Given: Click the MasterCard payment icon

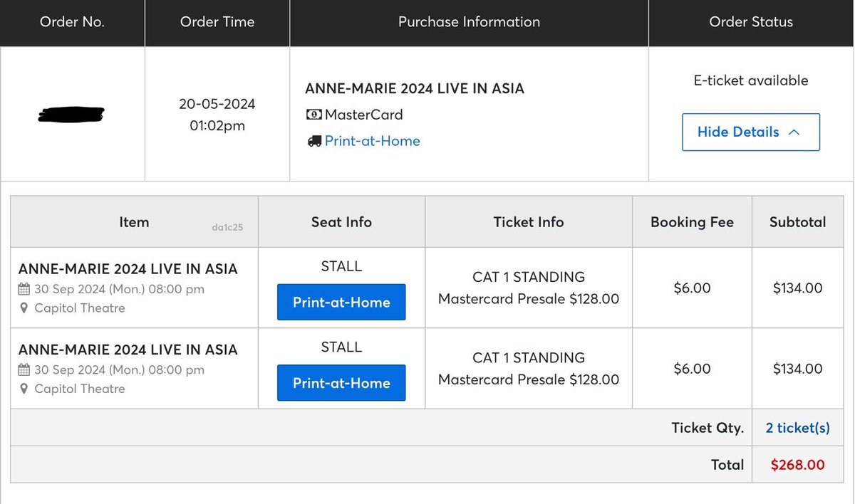Looking at the screenshot, I should click(313, 115).
